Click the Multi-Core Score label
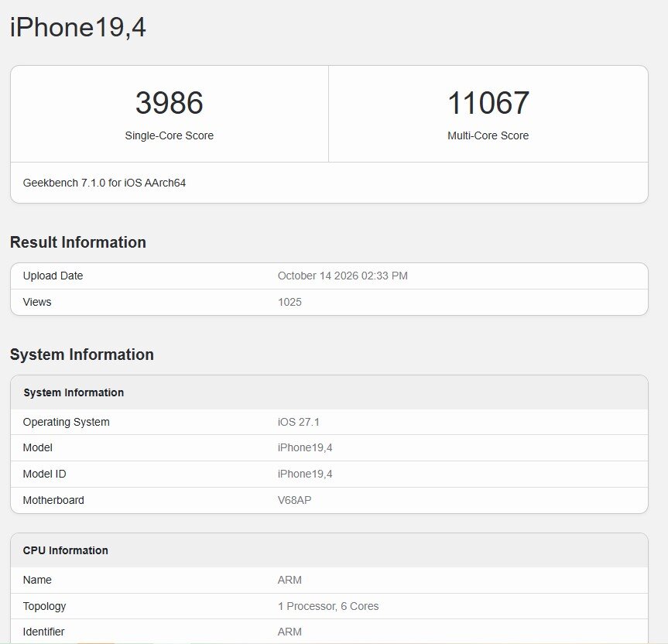Image resolution: width=668 pixels, height=644 pixels. (x=488, y=135)
